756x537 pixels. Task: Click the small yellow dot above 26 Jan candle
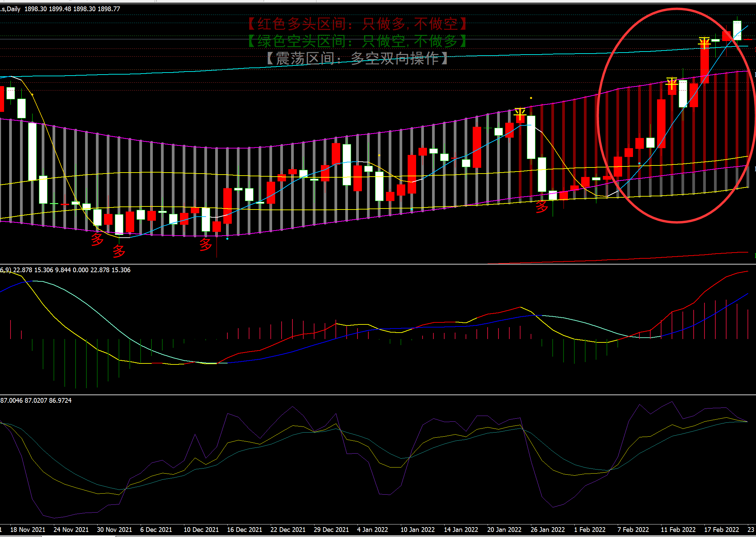coord(531,98)
